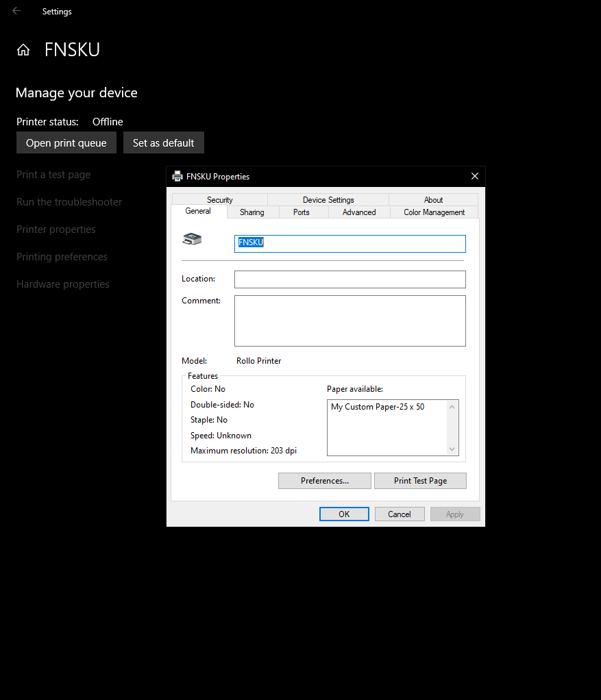
Task: Open the Device Settings tab
Action: point(328,199)
